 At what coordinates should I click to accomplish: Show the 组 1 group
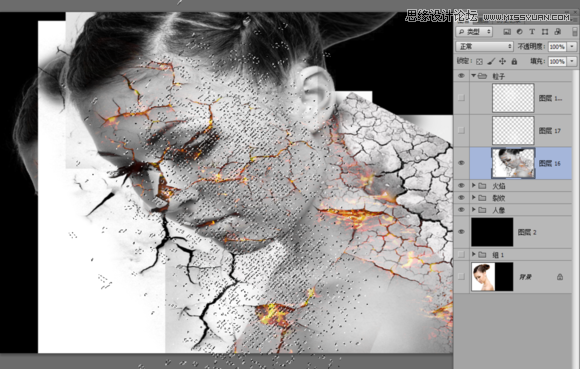coord(461,254)
